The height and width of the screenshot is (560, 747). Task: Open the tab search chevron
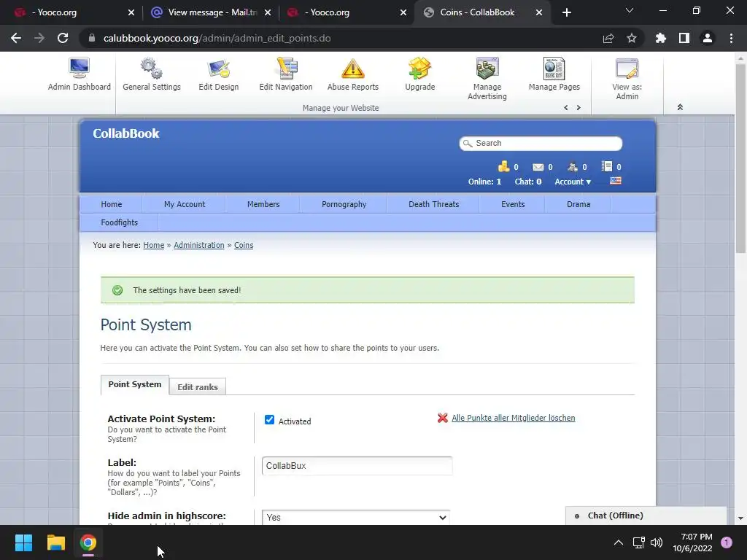[x=630, y=10]
